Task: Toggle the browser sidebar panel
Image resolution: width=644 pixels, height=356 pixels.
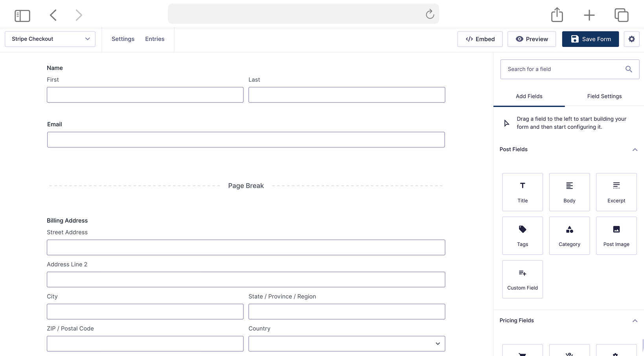Action: [22, 15]
